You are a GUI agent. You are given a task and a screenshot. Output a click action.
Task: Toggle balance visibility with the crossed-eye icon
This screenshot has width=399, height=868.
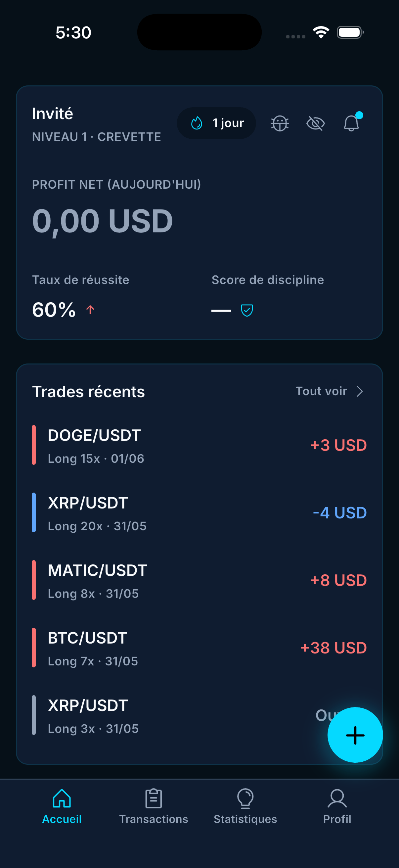[x=316, y=123]
